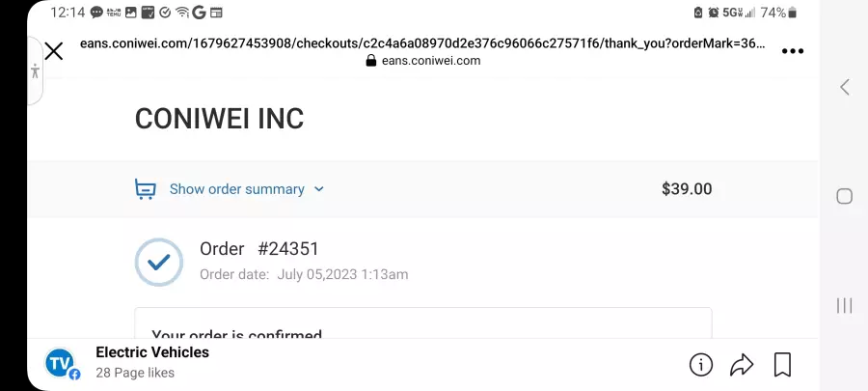The width and height of the screenshot is (868, 391).
Task: Tap the accessibility figure icon
Action: click(x=36, y=70)
